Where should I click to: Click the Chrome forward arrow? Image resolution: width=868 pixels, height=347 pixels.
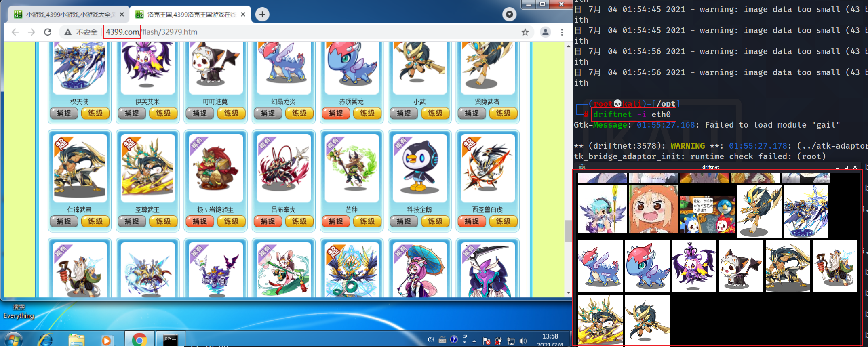pos(32,32)
